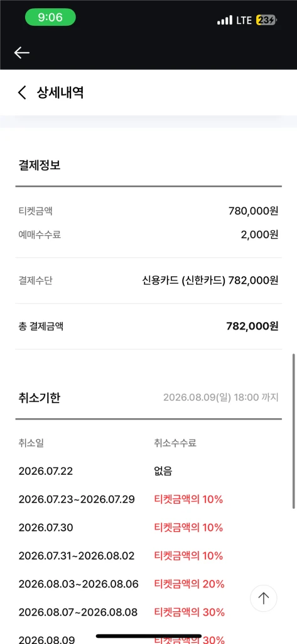Tap the 상세내역 page title
Image resolution: width=297 pixels, height=644 pixels.
[x=60, y=92]
